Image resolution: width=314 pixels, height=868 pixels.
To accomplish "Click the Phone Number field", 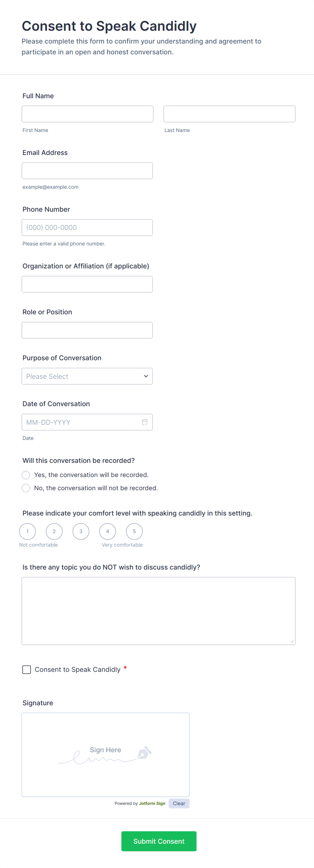I will pos(87,228).
